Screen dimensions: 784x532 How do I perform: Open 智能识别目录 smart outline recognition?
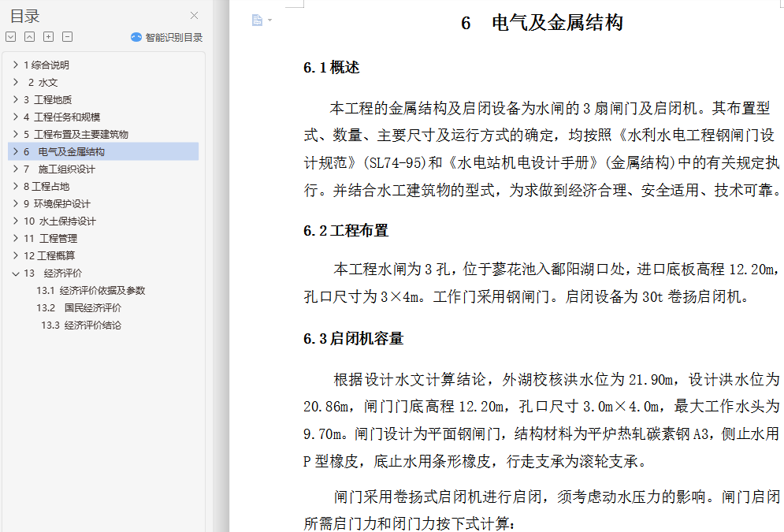[x=166, y=38]
